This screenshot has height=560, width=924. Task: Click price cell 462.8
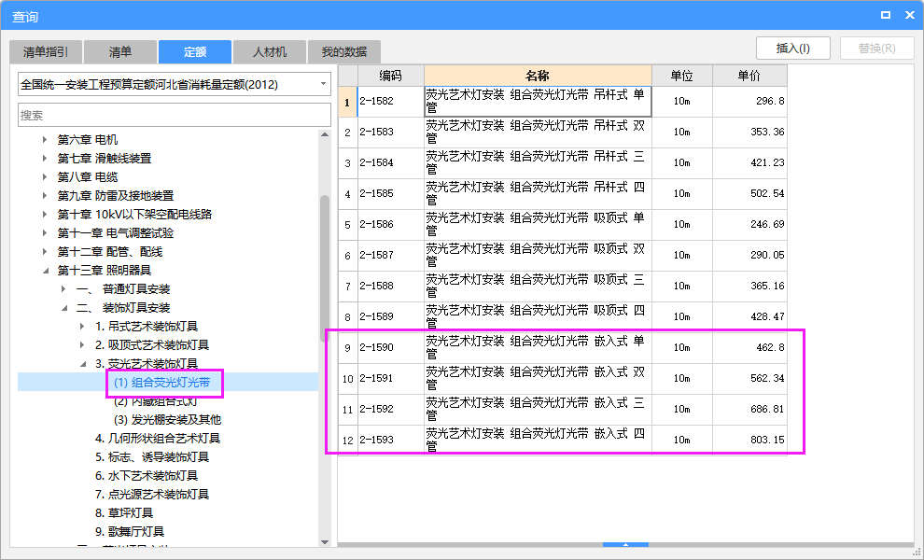(749, 347)
